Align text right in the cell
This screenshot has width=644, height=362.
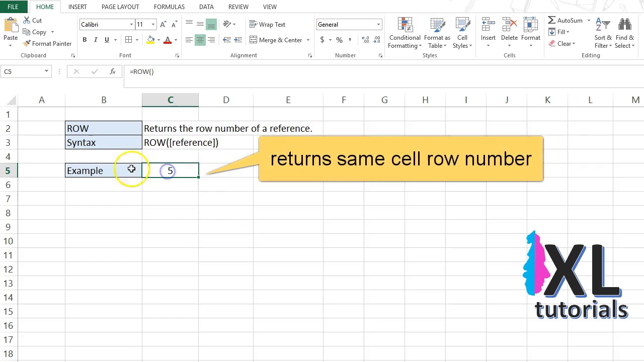pos(211,40)
